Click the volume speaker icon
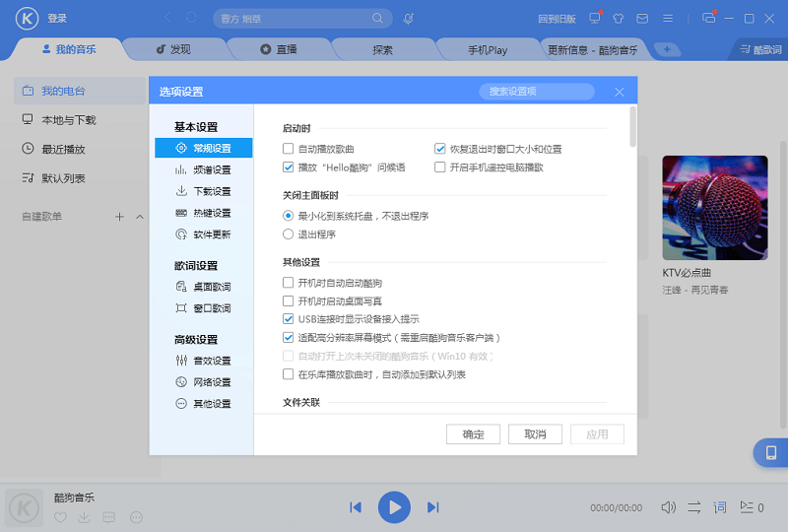Image resolution: width=788 pixels, height=532 pixels. tap(669, 507)
